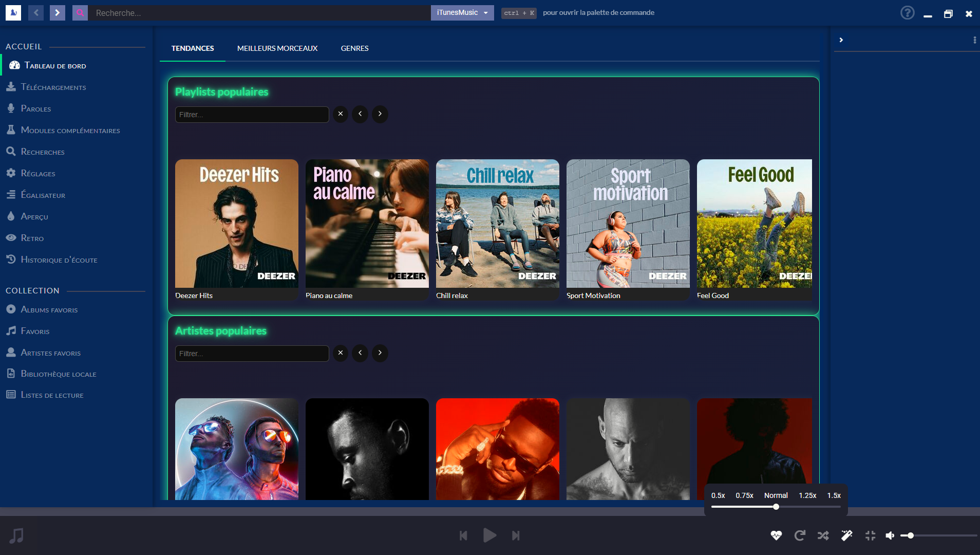The width and height of the screenshot is (980, 555).
Task: Toggle shuffle mode
Action: 823,535
